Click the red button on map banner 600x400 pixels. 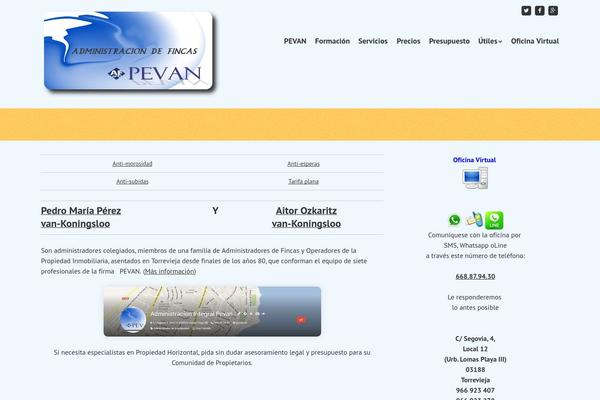(301, 320)
